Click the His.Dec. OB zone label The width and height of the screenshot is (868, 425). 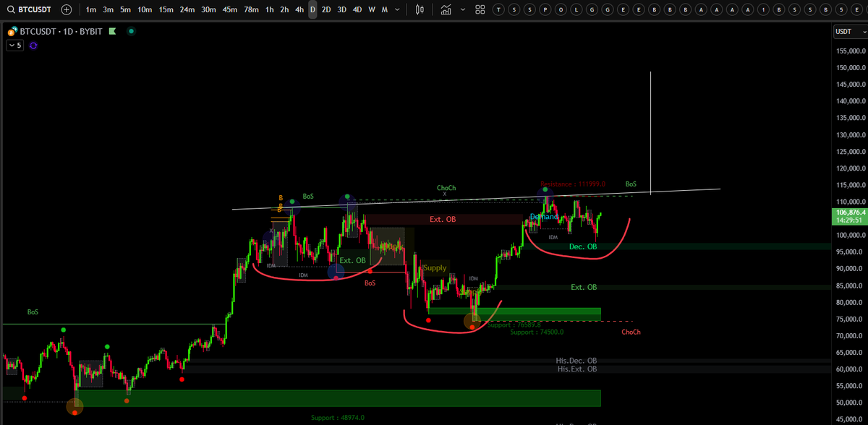coord(576,361)
